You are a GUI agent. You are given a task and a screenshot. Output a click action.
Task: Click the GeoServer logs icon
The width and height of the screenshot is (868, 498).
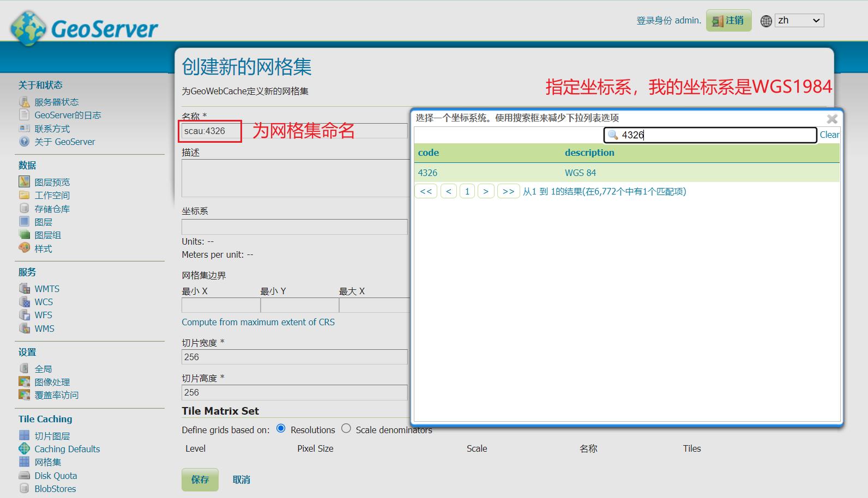(25, 115)
